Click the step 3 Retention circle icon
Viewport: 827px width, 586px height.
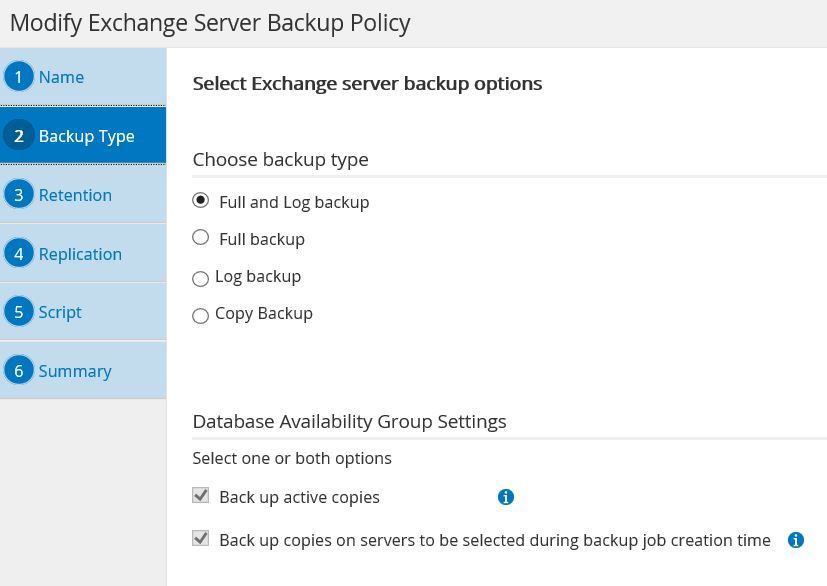(18, 195)
